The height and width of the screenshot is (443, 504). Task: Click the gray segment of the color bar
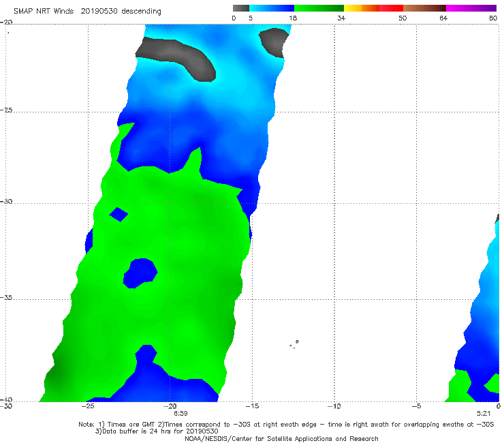pyautogui.click(x=241, y=8)
